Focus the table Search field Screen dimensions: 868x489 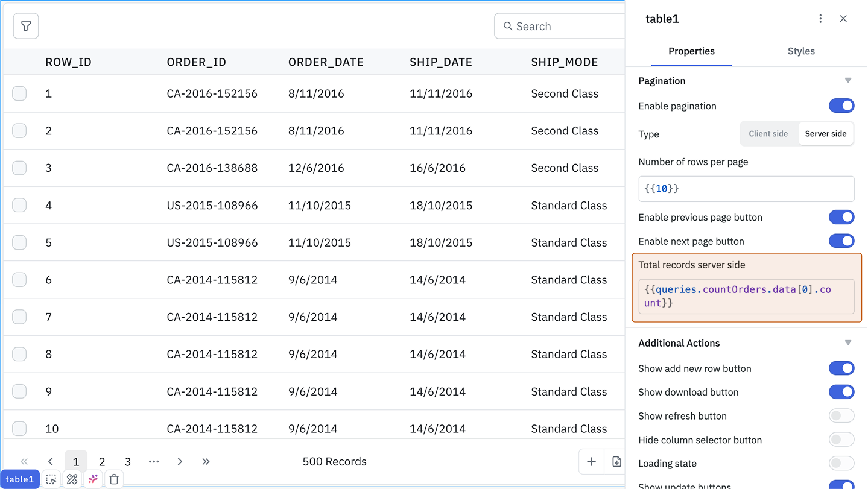pos(560,26)
